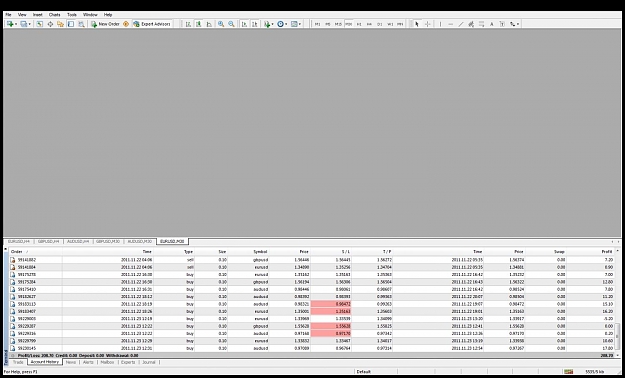This screenshot has height=378, width=625.
Task: Open the Indicators list dropdown
Action: pyautogui.click(x=268, y=24)
